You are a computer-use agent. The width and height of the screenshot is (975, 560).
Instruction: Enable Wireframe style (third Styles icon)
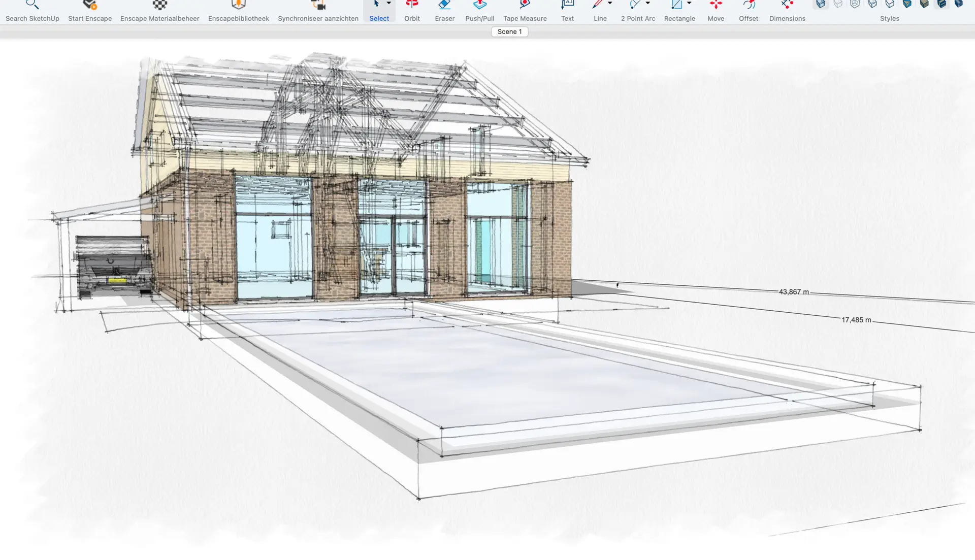coord(855,4)
